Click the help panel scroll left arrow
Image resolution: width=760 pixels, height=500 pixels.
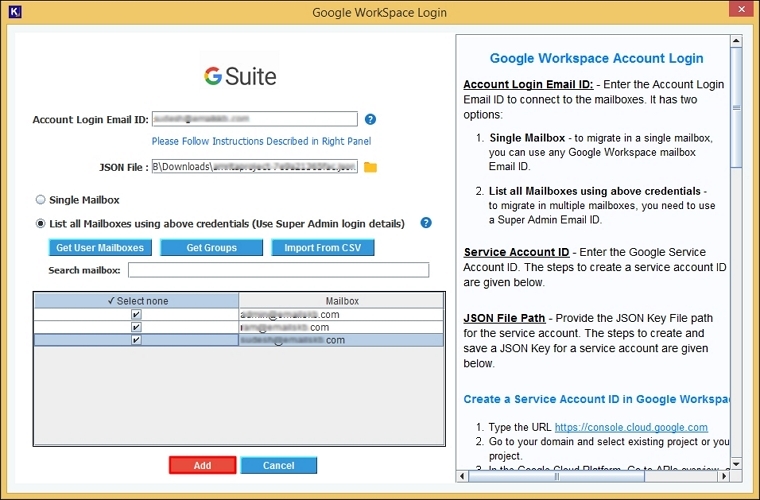(462, 476)
